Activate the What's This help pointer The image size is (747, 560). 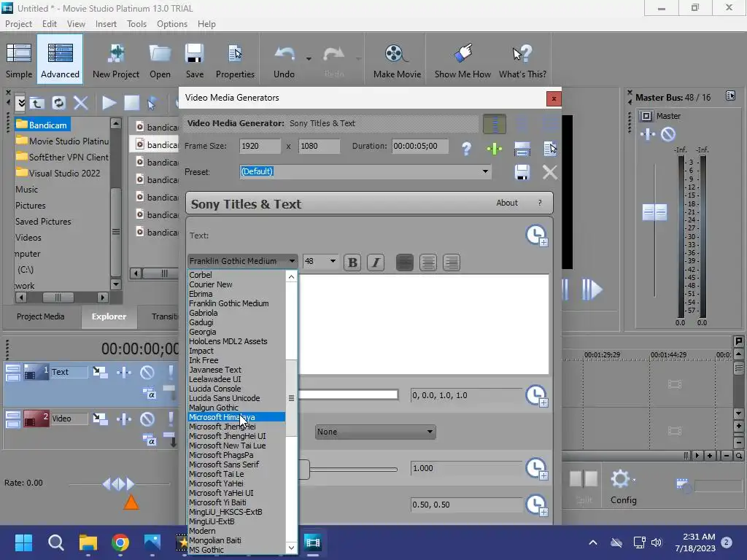[x=522, y=60]
